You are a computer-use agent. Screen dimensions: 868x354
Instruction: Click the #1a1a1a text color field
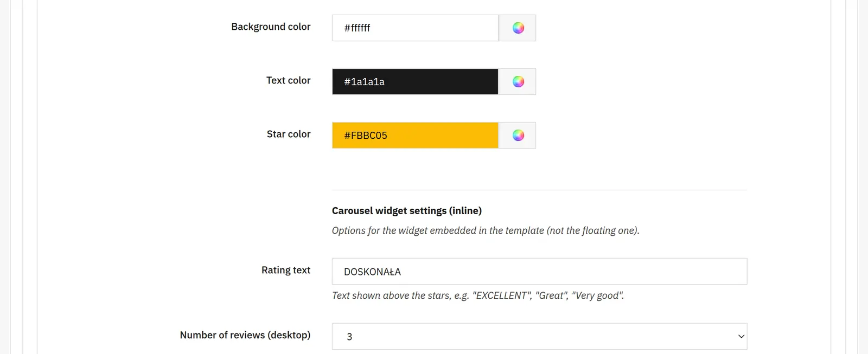point(415,81)
